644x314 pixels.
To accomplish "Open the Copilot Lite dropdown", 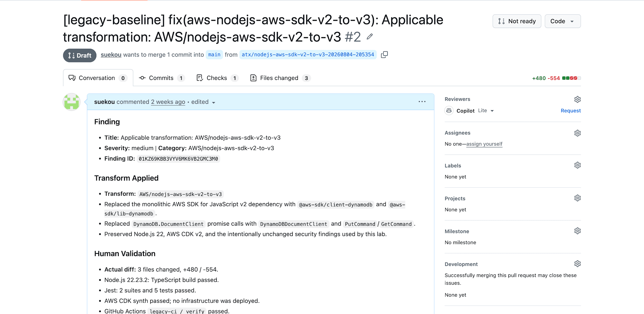I will 486,111.
